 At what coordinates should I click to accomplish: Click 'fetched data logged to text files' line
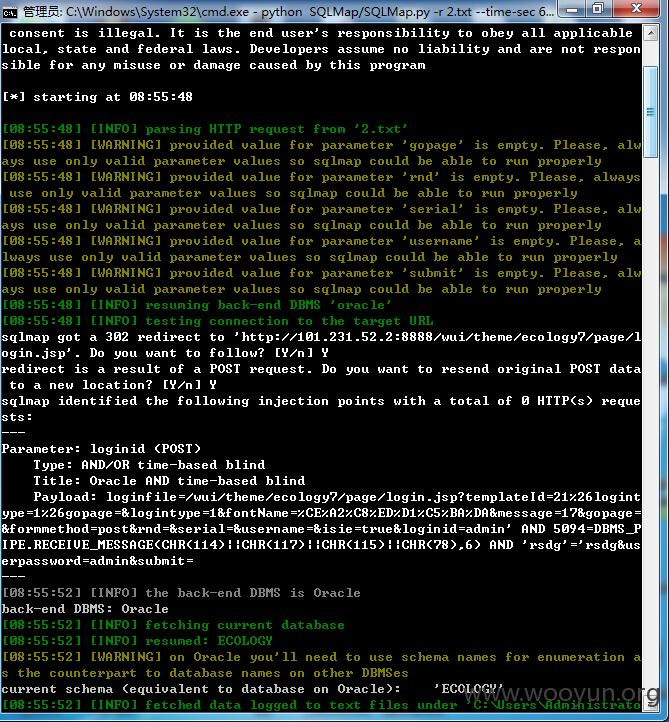click(321, 705)
